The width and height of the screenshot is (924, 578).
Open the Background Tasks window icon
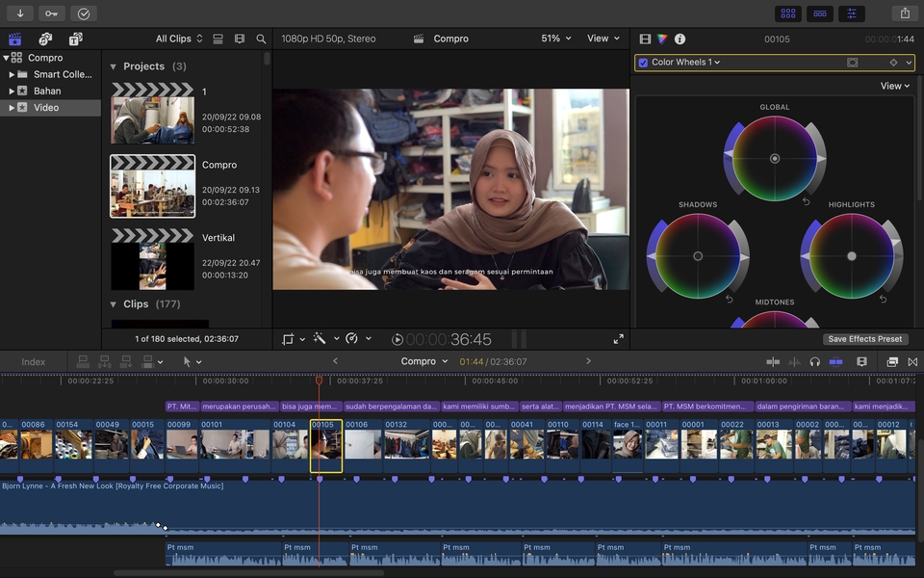(x=83, y=13)
